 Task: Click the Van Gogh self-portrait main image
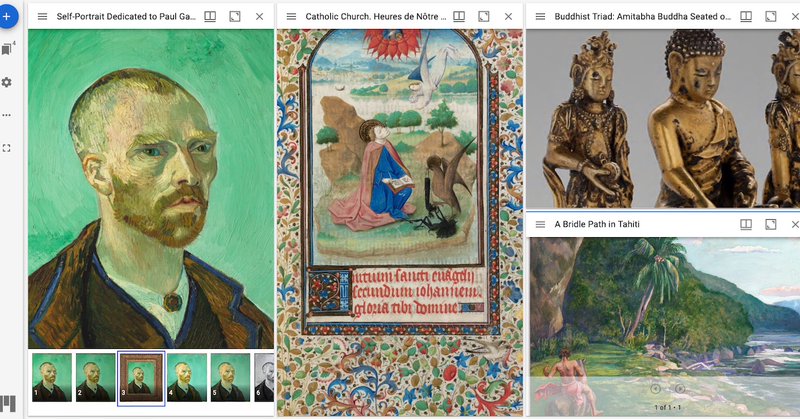click(x=151, y=189)
